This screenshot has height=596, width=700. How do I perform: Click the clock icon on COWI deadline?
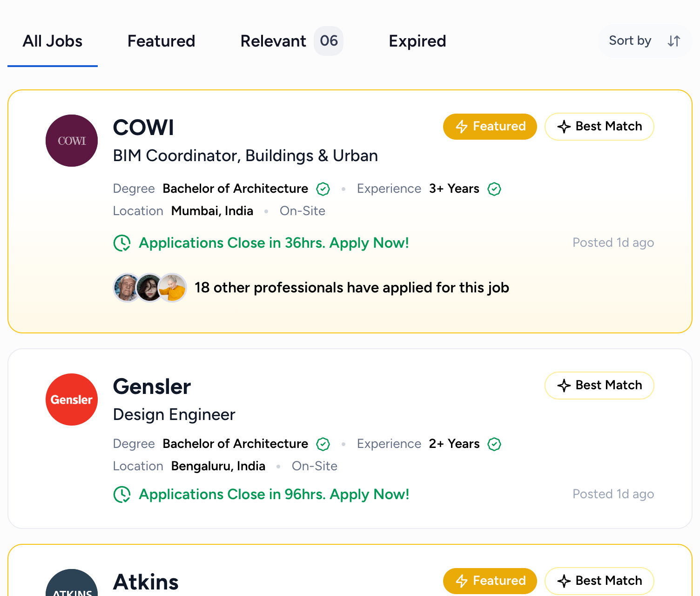[x=122, y=243]
